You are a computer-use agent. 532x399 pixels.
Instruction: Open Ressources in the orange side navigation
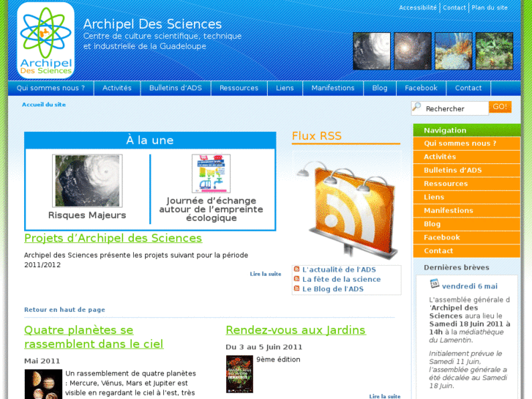467,184
